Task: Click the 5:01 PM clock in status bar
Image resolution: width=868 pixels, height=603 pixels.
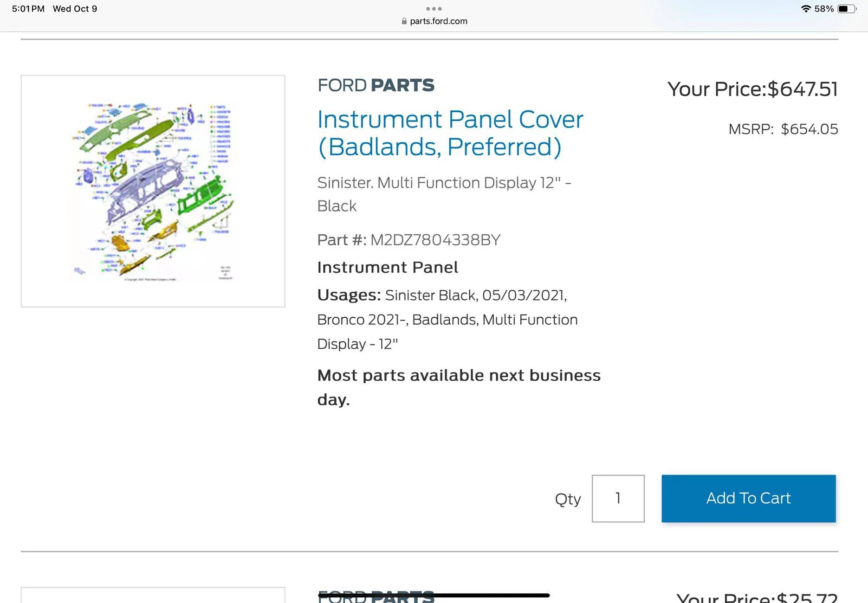Action: [28, 9]
